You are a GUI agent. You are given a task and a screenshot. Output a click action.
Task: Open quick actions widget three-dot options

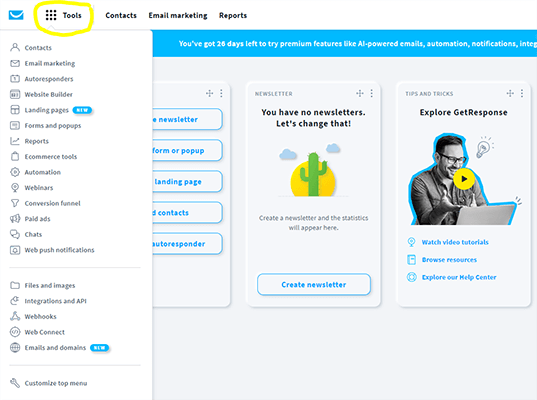click(x=221, y=93)
